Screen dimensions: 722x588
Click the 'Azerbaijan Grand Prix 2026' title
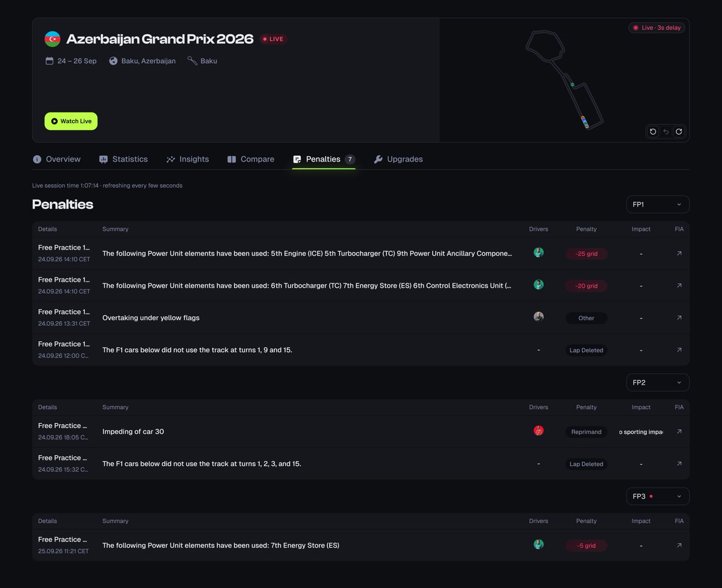[160, 39]
